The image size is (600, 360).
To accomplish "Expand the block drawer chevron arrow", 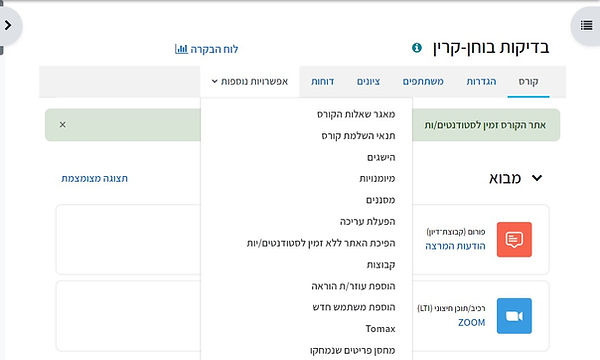I will click(8, 26).
